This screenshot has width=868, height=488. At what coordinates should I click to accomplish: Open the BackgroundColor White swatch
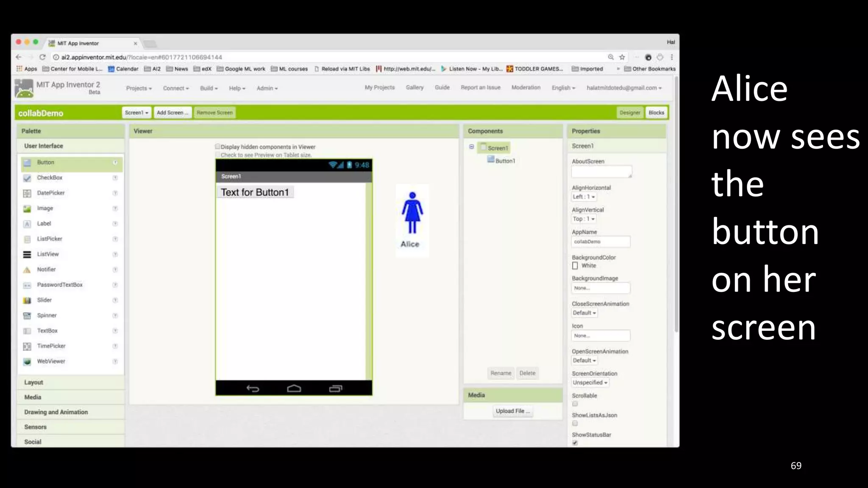(575, 266)
